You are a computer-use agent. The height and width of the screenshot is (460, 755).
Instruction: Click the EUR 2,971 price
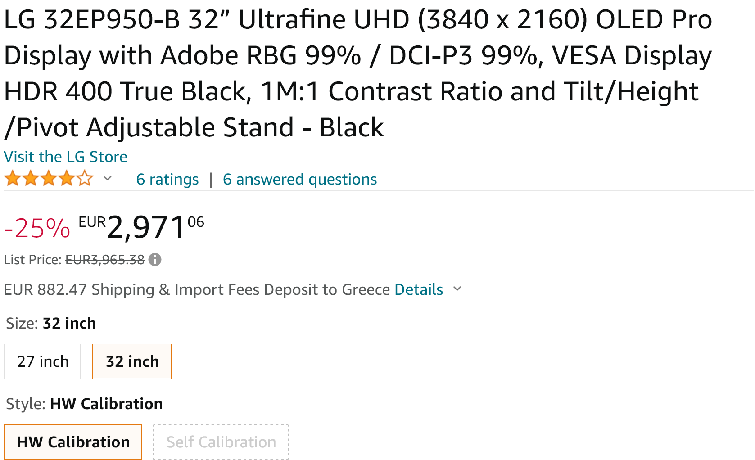click(x=141, y=226)
